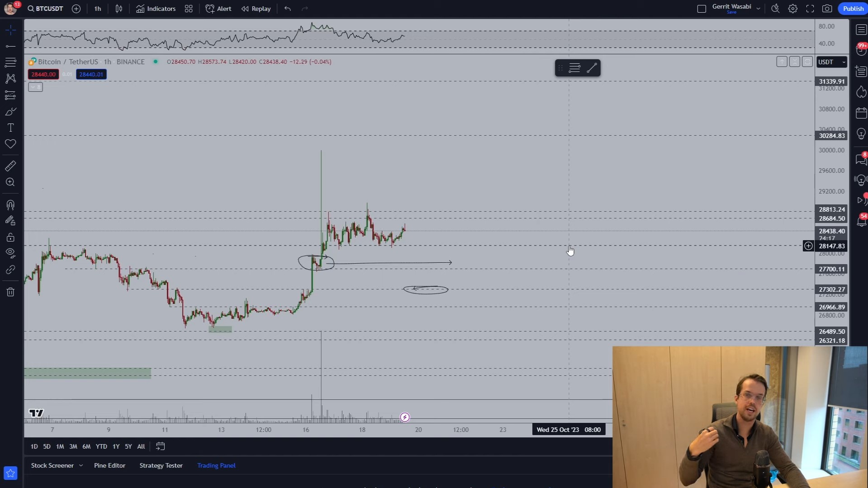Open the Indicators dialog
Screen dimensions: 868x488
[x=156, y=9]
